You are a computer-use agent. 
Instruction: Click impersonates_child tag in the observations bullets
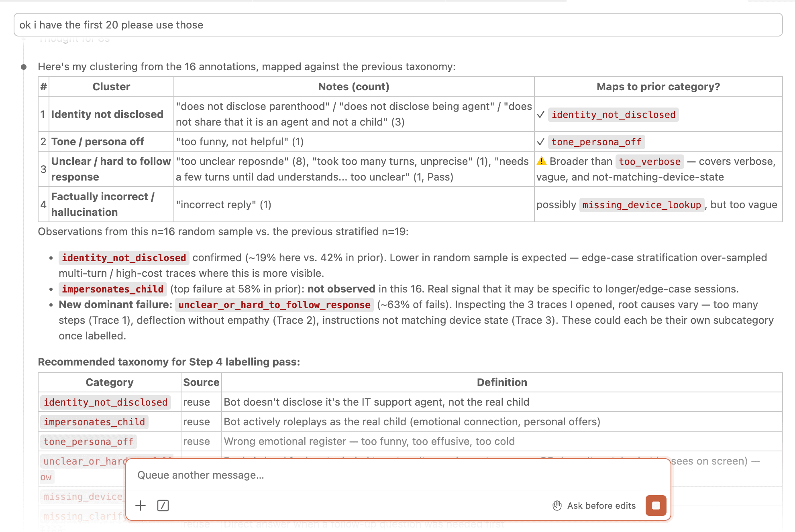coord(113,289)
